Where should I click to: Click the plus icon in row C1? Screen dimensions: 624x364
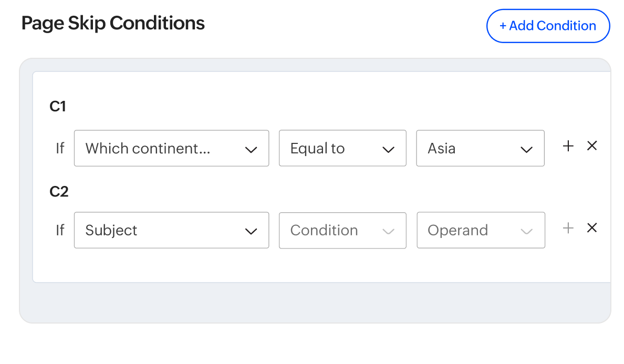568,146
